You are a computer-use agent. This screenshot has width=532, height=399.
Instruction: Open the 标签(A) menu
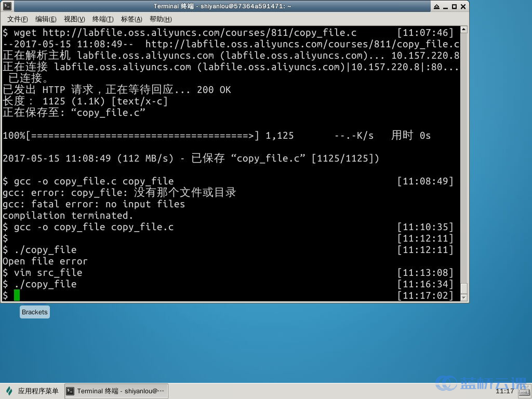pyautogui.click(x=131, y=19)
